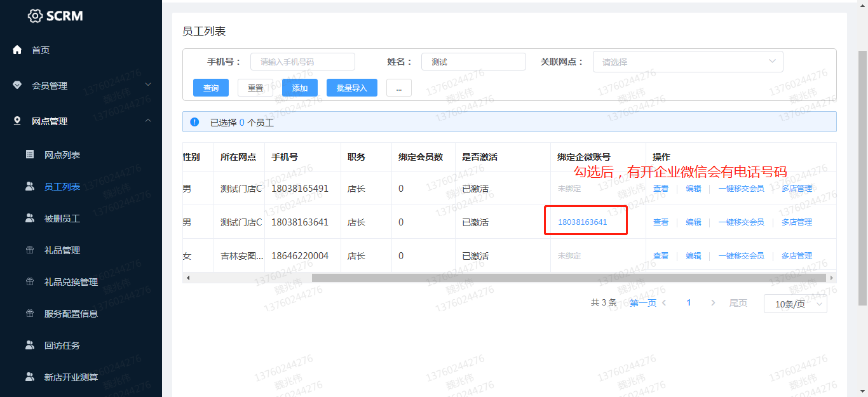Click the home icon beside 首页
The width and height of the screenshot is (868, 397).
pos(17,50)
